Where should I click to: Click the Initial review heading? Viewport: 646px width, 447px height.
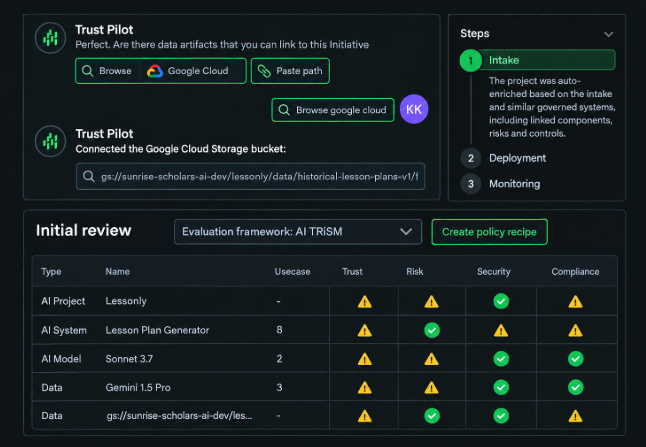84,231
